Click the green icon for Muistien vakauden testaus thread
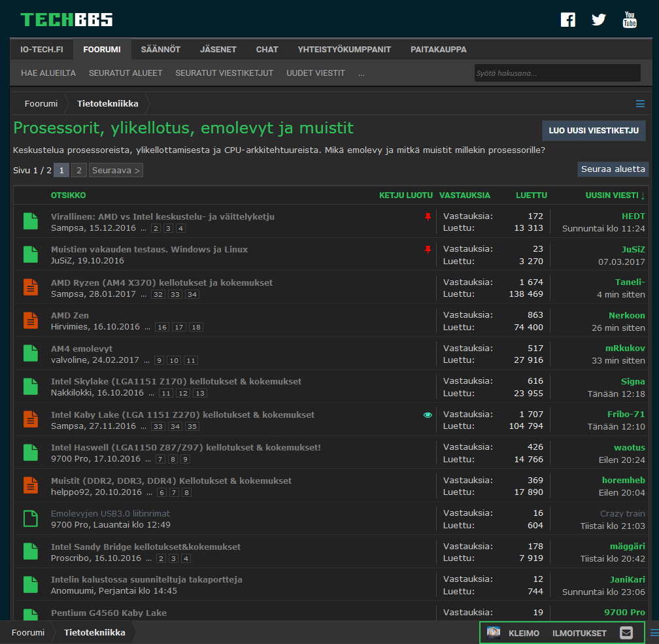The image size is (659, 644). click(x=31, y=254)
